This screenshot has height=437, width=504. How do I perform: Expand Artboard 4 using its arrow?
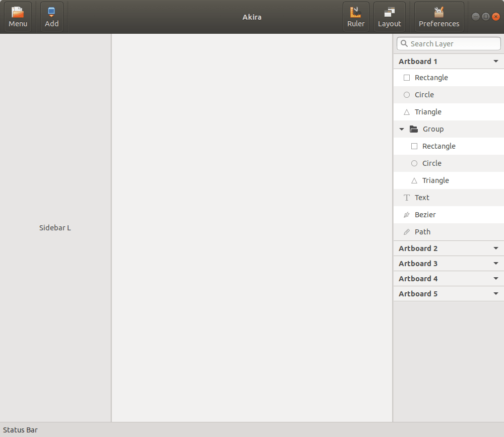(495, 278)
